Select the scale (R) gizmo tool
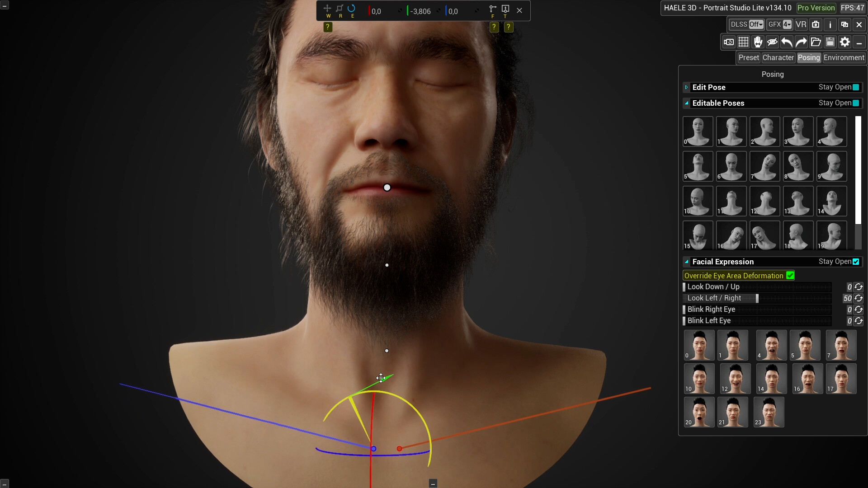The width and height of the screenshot is (868, 488). pyautogui.click(x=340, y=9)
